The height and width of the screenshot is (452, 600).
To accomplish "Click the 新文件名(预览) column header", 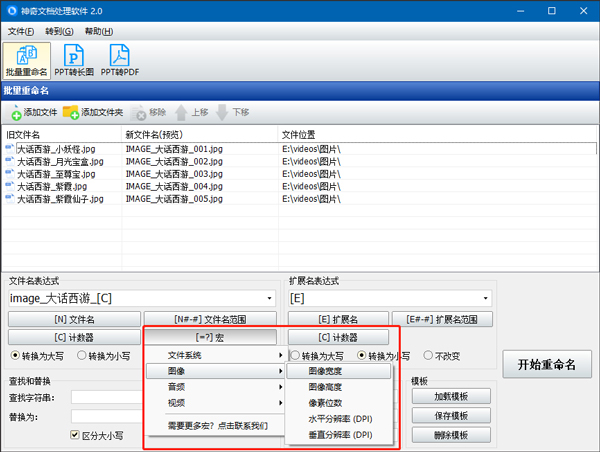I will click(x=199, y=134).
